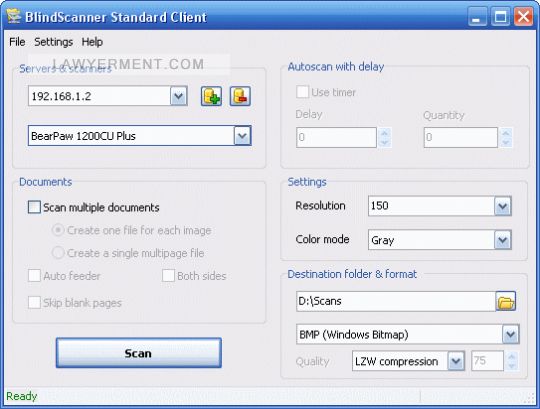Toggle the Skip blank pages checkbox
The width and height of the screenshot is (540, 409).
pos(34,303)
